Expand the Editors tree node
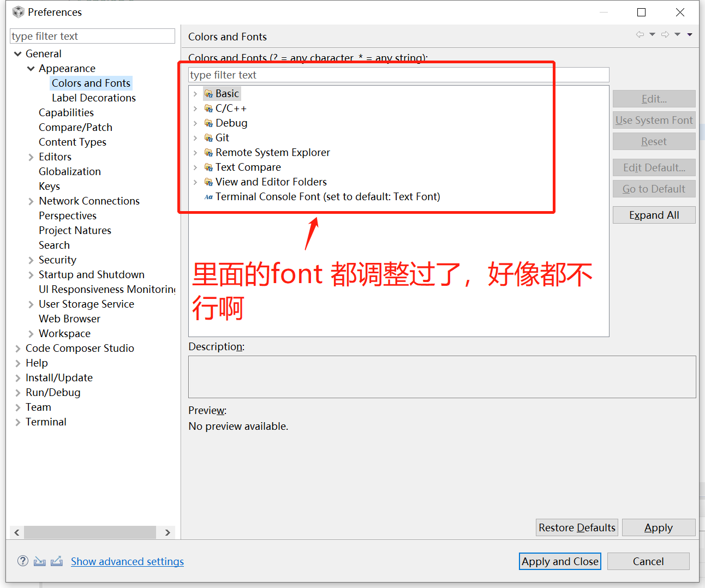The width and height of the screenshot is (705, 588). (31, 157)
